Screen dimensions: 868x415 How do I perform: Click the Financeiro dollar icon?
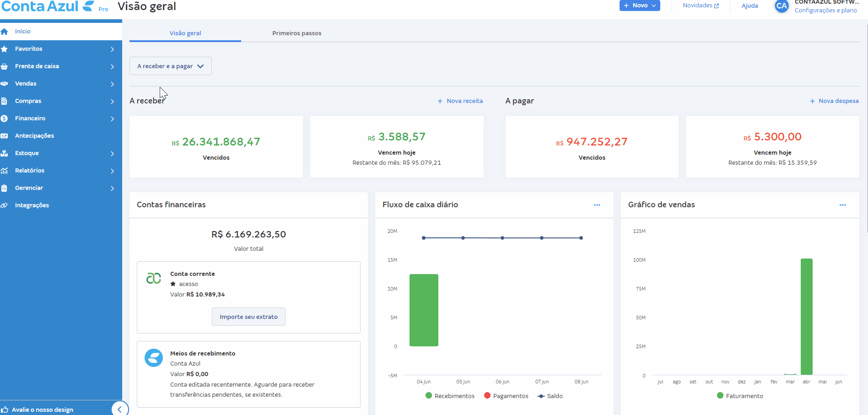coord(5,119)
